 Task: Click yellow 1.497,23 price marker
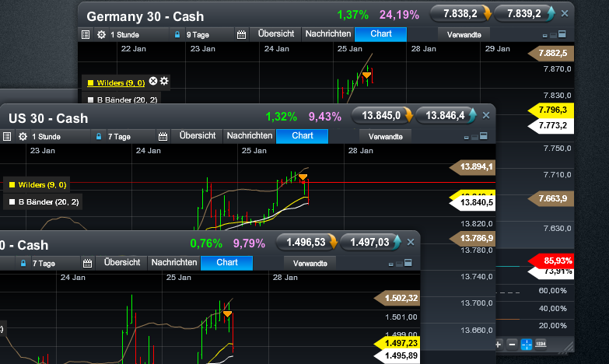click(397, 344)
